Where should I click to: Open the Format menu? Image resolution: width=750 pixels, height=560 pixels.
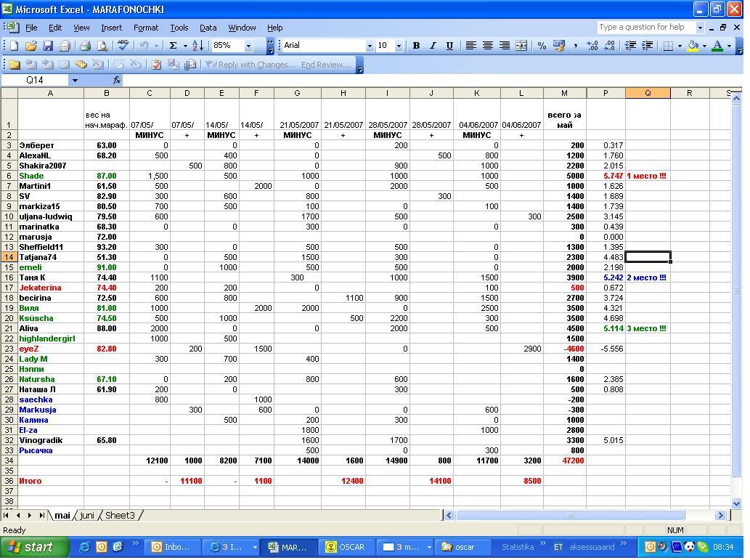pyautogui.click(x=146, y=28)
